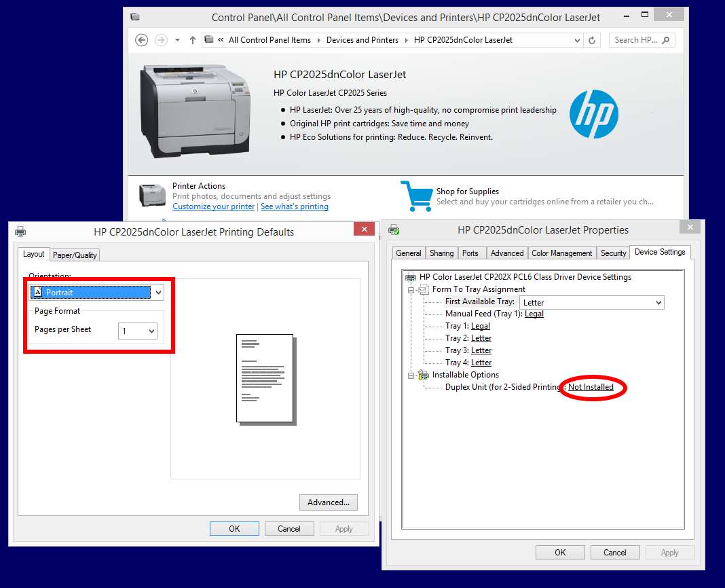Expand the address bar history dropdown

point(577,40)
